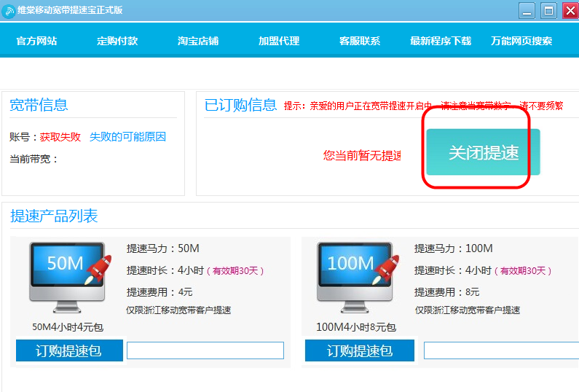This screenshot has height=392, width=579.
Task: Open 客服联系 contact page
Action: [360, 41]
